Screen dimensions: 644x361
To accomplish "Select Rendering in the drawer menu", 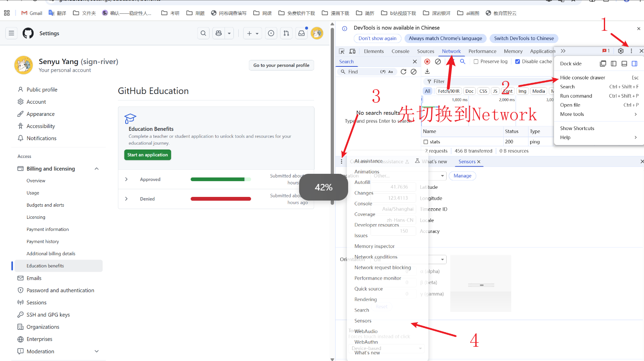I will pos(366,299).
